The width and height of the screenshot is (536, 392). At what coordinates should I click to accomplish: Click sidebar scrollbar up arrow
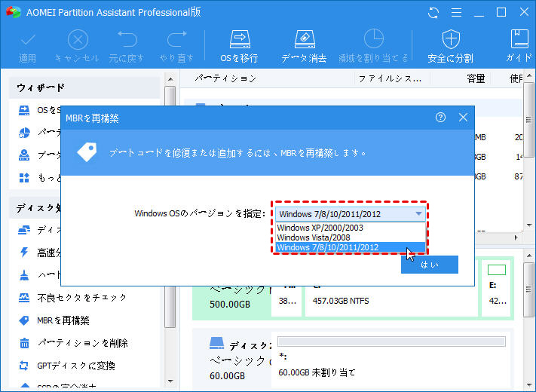[170, 79]
